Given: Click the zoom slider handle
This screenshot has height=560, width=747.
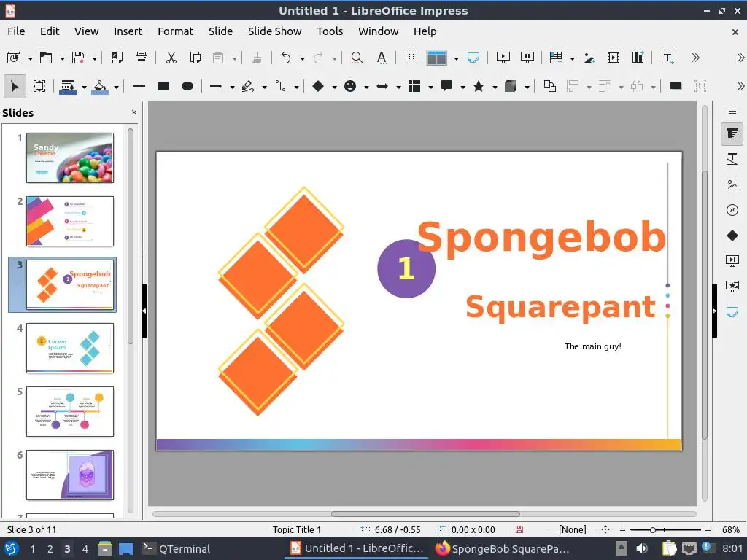Looking at the screenshot, I should point(653,530).
